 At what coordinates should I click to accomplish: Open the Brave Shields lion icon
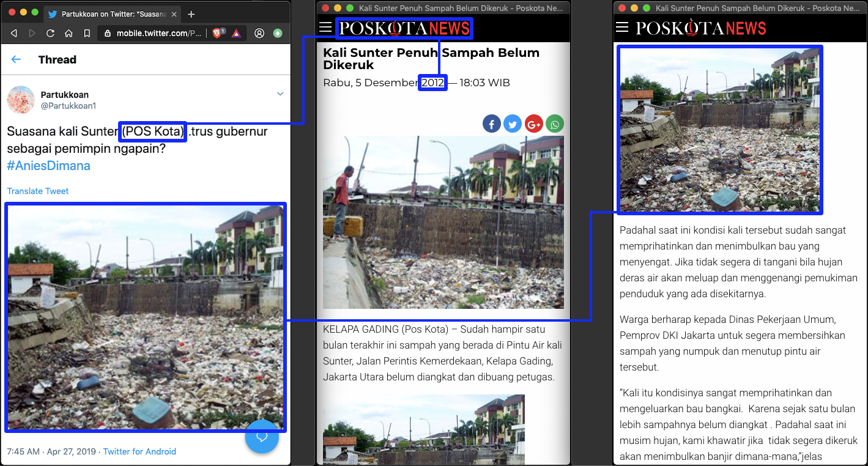[x=218, y=33]
